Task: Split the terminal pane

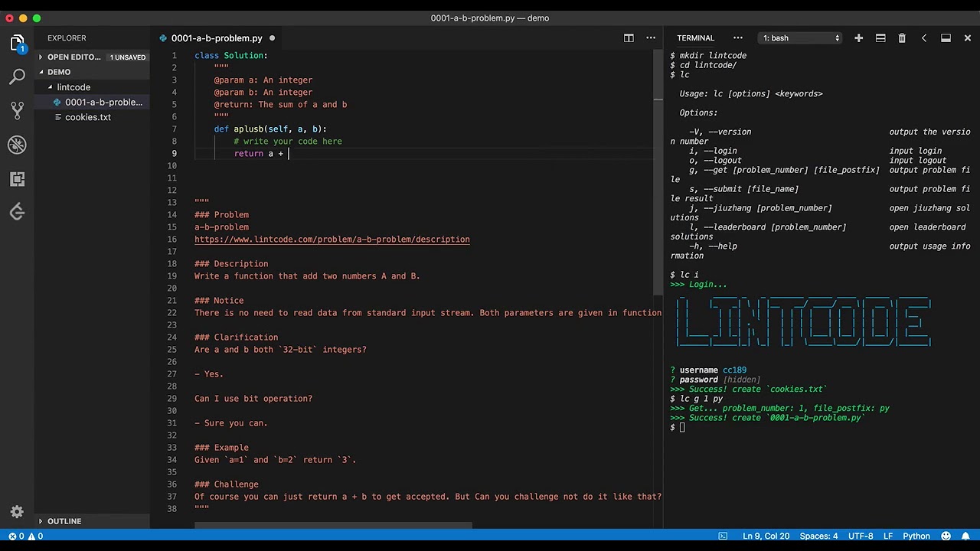Action: tap(880, 37)
